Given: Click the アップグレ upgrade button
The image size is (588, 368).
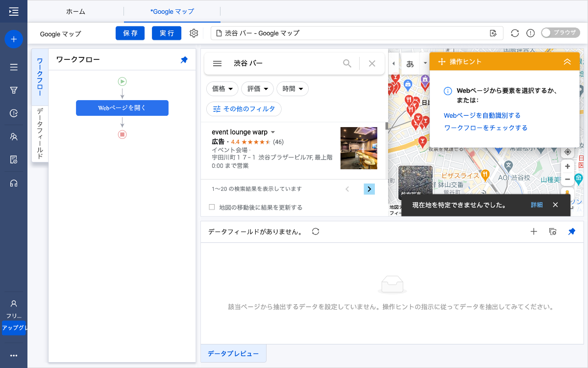Looking at the screenshot, I should 14,328.
